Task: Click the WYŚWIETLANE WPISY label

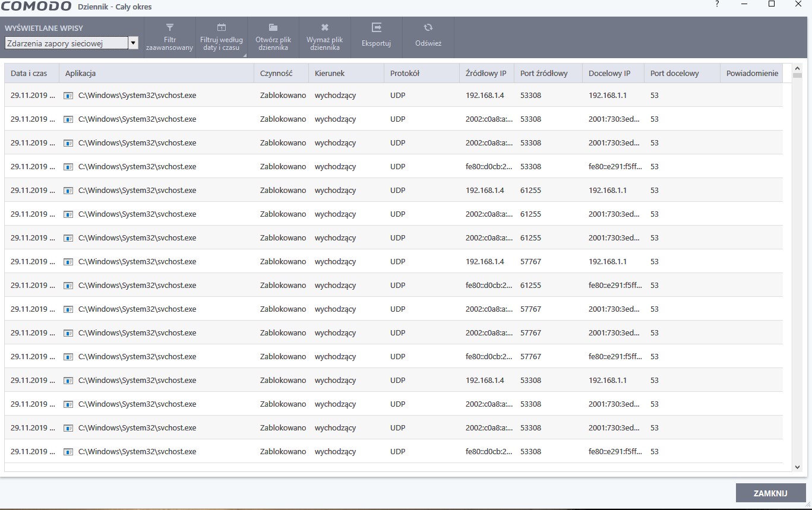Action: (44, 28)
